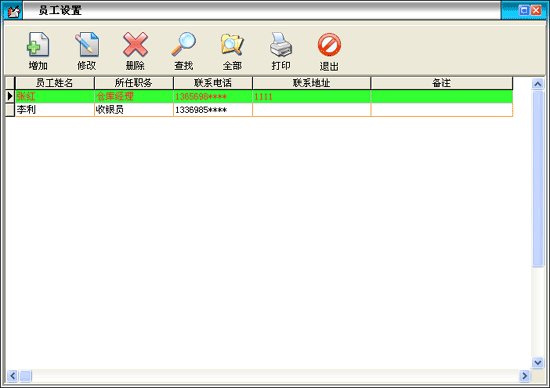Click the vertical scrollbar down arrow

537,362
